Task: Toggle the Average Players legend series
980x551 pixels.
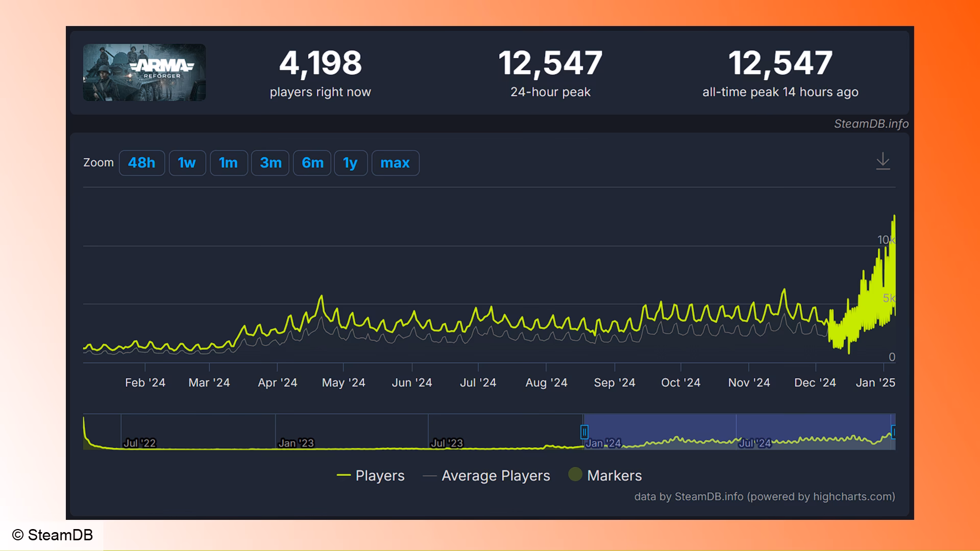Action: click(x=486, y=475)
